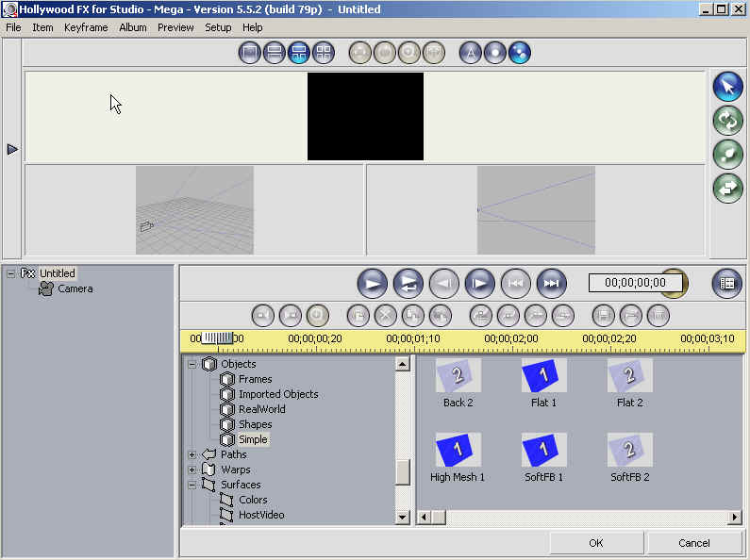Select the Colors surfaces folder
The image size is (750, 560).
(x=253, y=500)
